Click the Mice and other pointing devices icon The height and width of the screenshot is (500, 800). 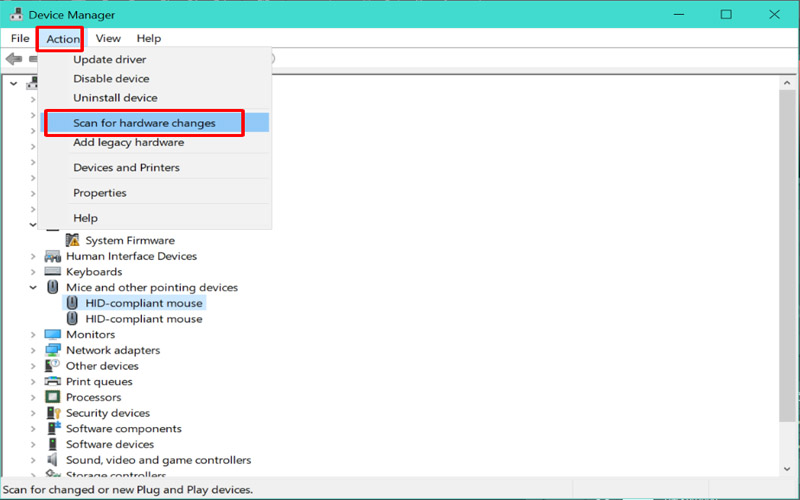53,287
